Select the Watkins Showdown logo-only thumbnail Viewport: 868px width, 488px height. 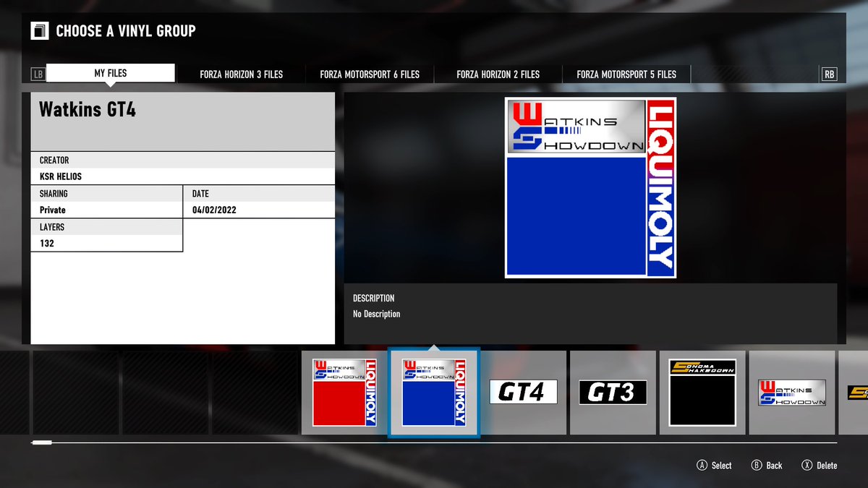pos(792,393)
